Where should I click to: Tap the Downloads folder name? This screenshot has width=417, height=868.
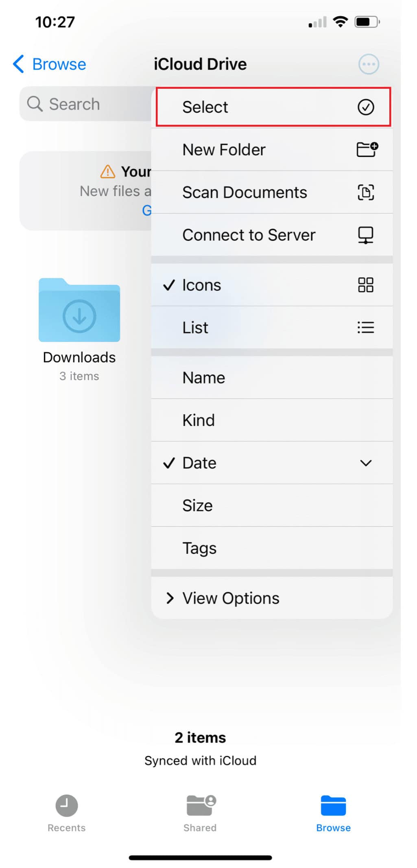[x=79, y=357]
